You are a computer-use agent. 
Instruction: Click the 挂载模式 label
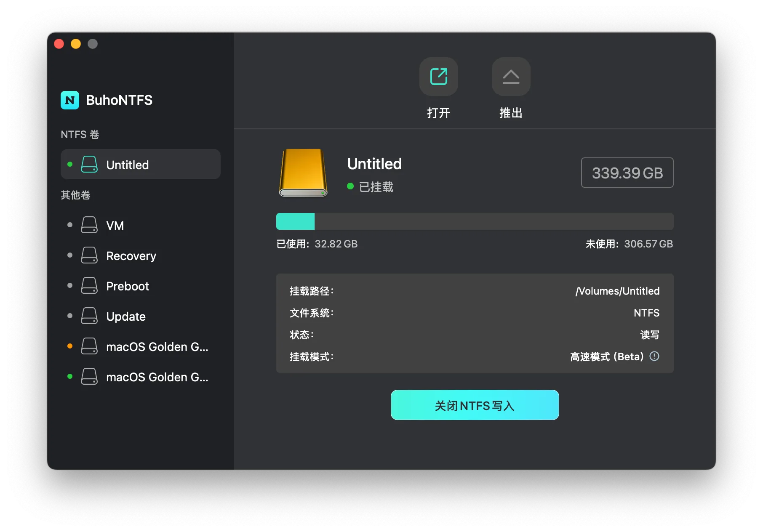(312, 356)
